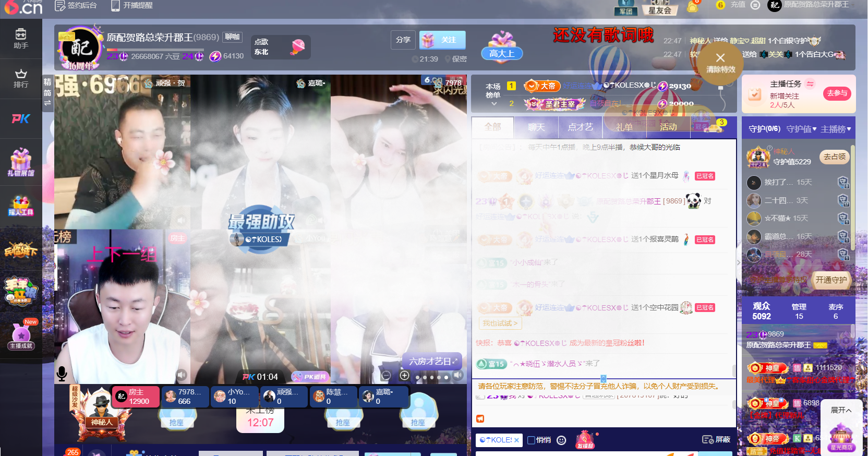Open the PK道具 props button
The width and height of the screenshot is (868, 456).
pyautogui.click(x=311, y=376)
